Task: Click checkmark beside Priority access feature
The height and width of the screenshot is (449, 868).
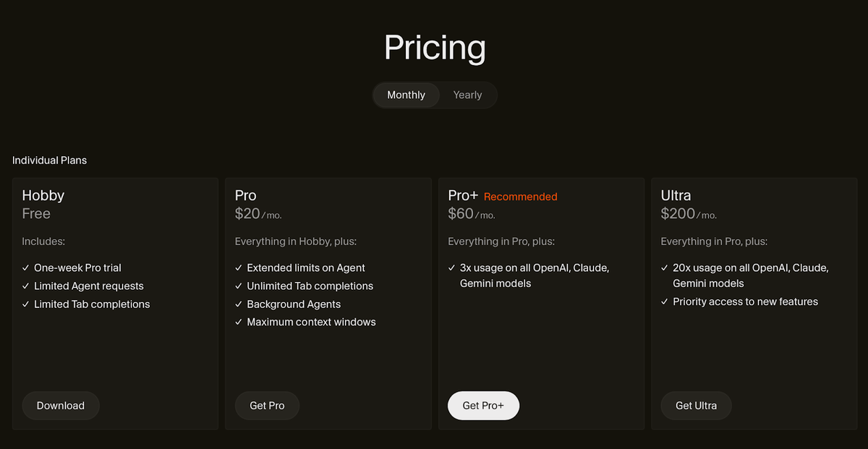Action: [x=665, y=302]
